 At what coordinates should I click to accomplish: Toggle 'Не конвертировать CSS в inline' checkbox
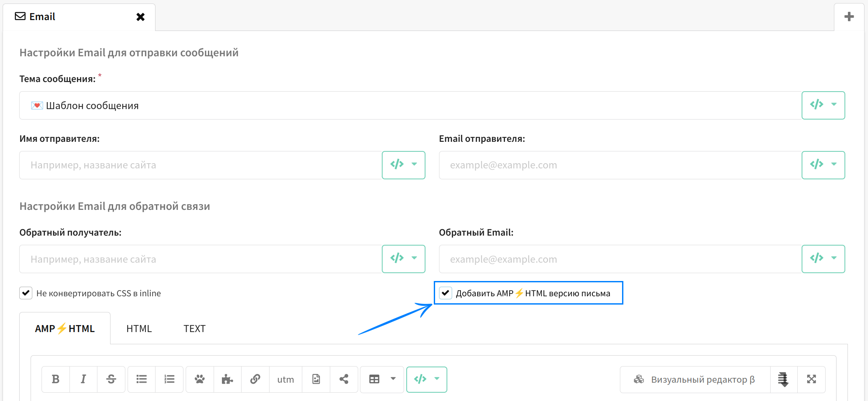26,293
